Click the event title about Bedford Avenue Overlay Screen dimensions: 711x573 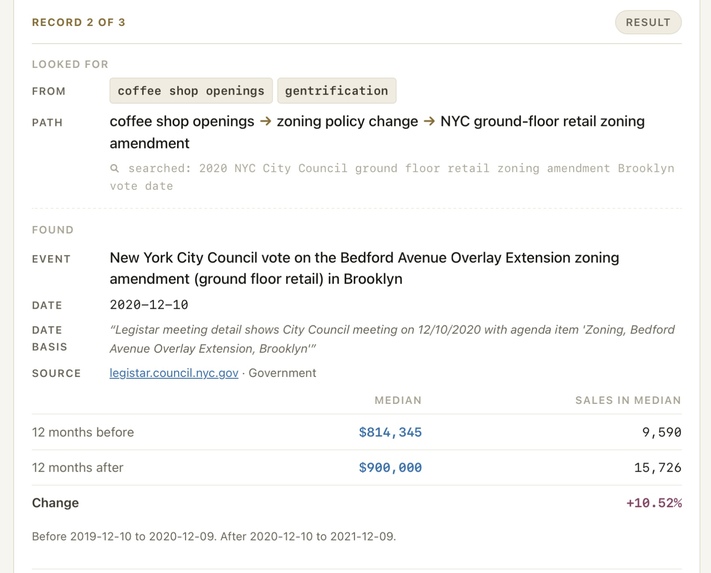[364, 268]
